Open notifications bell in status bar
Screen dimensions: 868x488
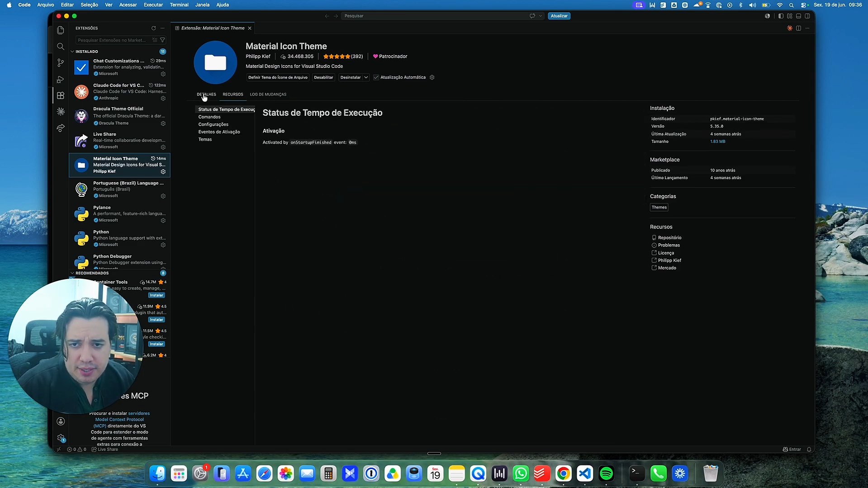click(809, 449)
